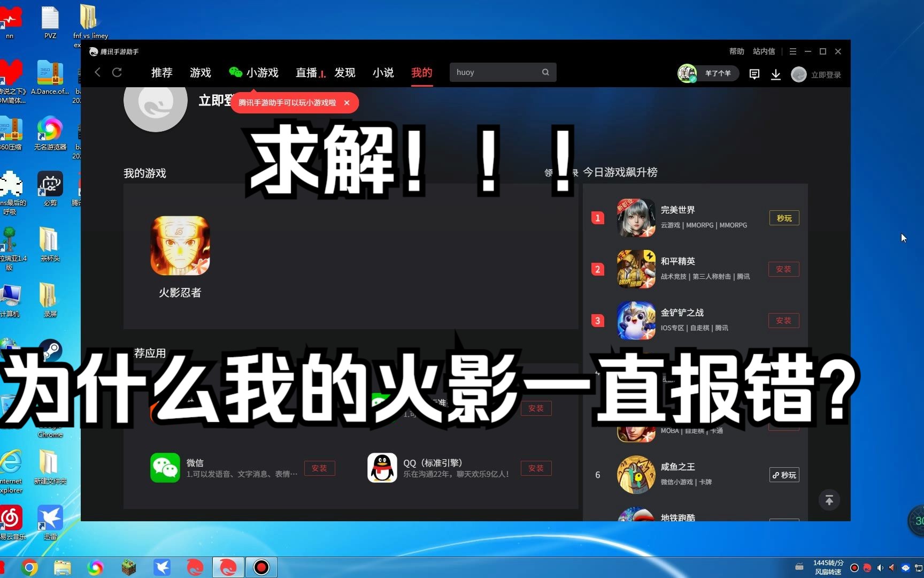Click 安装 to install 和平精英
The width and height of the screenshot is (924, 578).
point(783,269)
